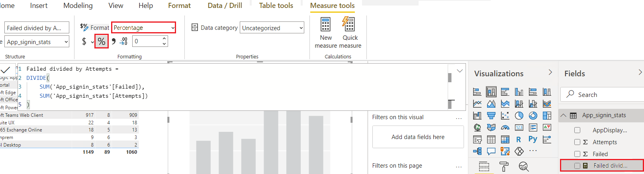This screenshot has width=644, height=174.
Task: Open the Format paint roller pane
Action: [x=504, y=167]
